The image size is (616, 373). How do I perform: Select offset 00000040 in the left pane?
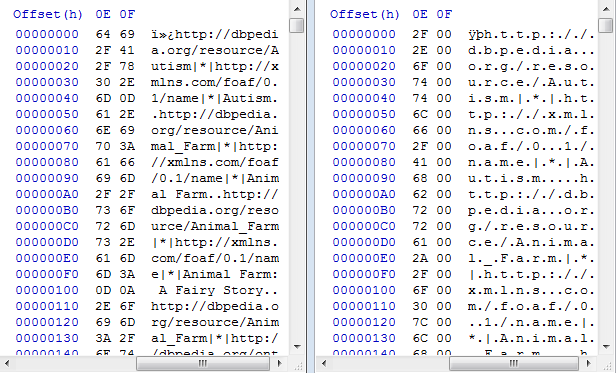(x=47, y=98)
